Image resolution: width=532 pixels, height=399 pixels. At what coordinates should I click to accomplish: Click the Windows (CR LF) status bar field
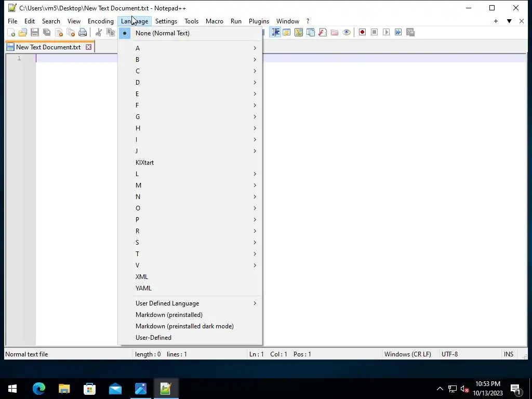tap(410, 354)
